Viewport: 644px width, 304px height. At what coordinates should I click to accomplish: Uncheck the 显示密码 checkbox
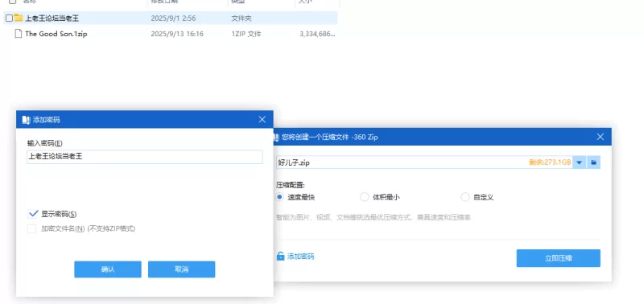32,214
